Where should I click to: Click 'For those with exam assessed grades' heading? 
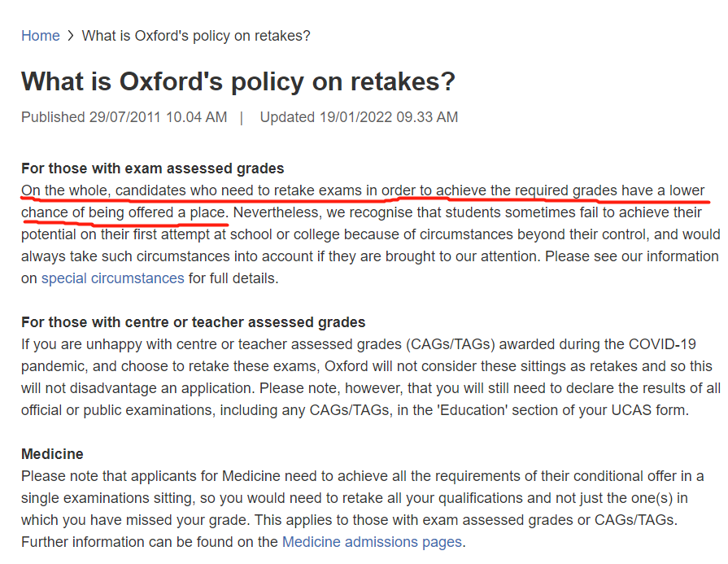(152, 168)
